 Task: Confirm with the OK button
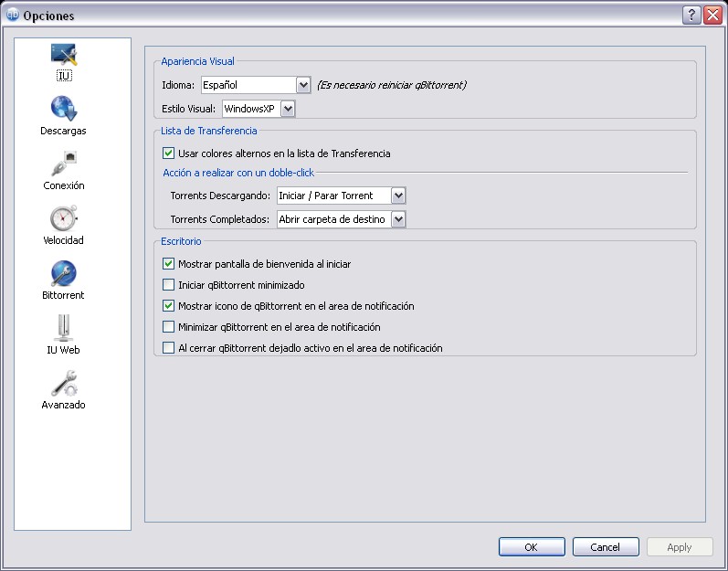(532, 547)
